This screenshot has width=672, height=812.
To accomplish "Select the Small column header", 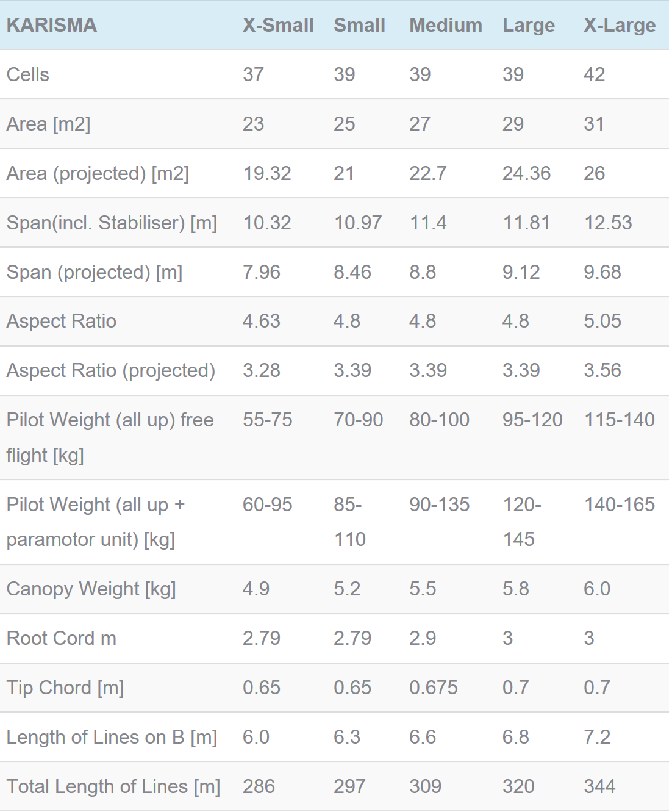I will point(359,25).
